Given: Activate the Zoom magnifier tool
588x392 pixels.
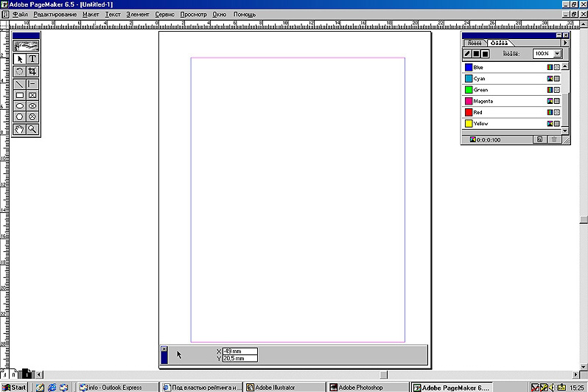Looking at the screenshot, I should pyautogui.click(x=32, y=129).
